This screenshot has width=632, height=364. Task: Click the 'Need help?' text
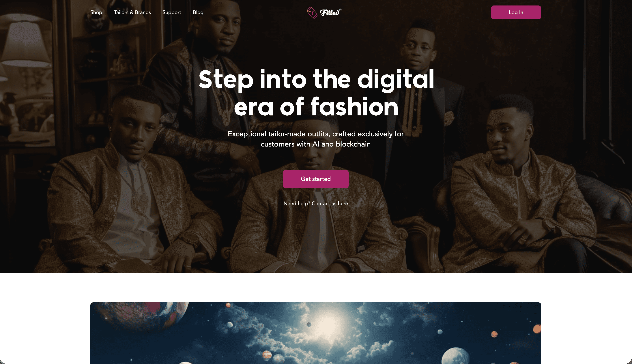(297, 204)
